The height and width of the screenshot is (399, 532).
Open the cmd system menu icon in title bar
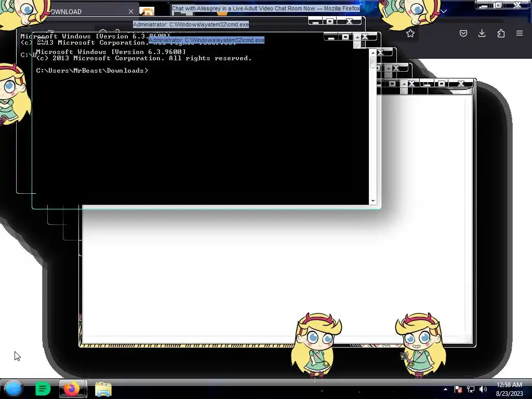41,41
